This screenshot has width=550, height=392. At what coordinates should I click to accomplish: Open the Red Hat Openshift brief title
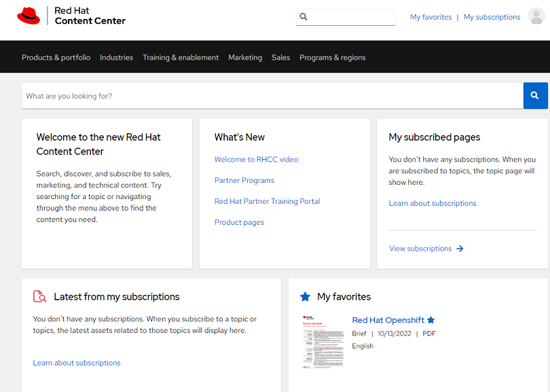388,320
